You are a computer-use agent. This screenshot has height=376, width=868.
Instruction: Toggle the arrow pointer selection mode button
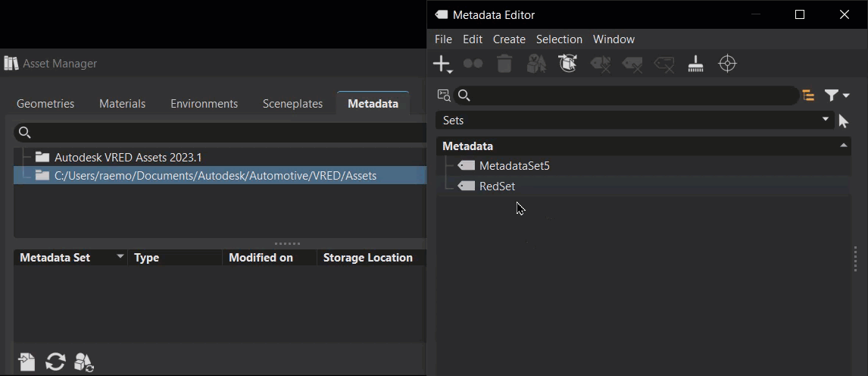(844, 121)
